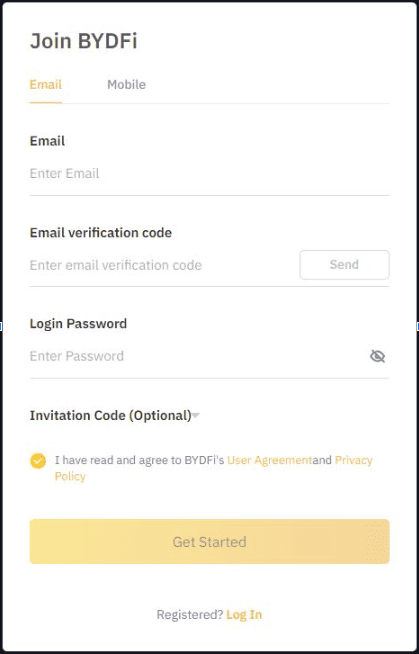419x654 pixels.
Task: Click the Invitation Code (Optional) label
Action: point(110,415)
